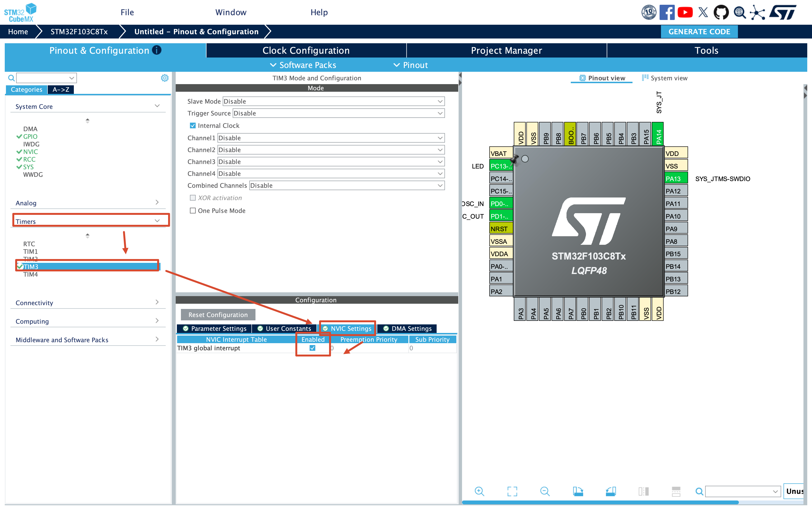Image resolution: width=812 pixels, height=510 pixels.
Task: Open the gear settings icon in categories panel
Action: coord(165,78)
